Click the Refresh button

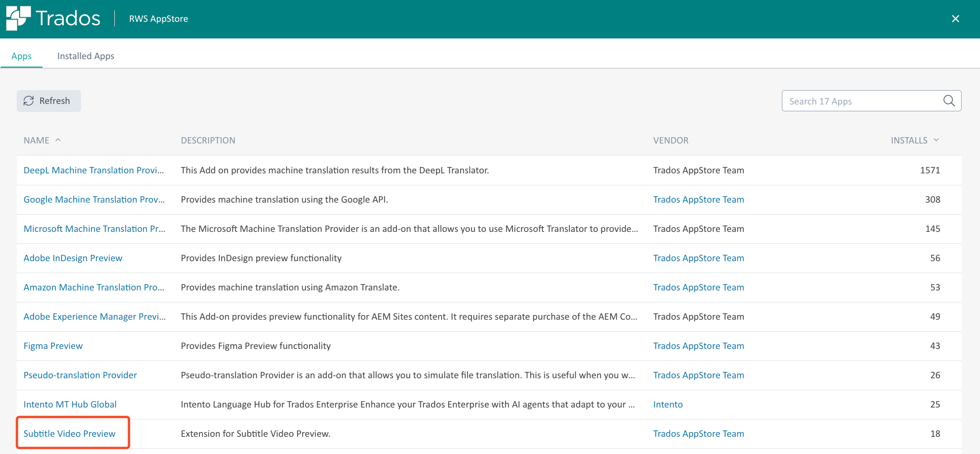tap(49, 101)
